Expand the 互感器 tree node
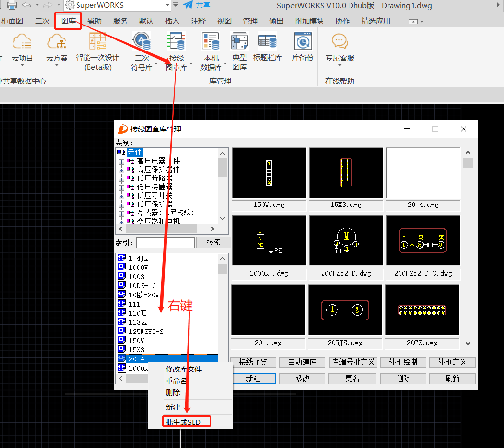The height and width of the screenshot is (448, 504). [121, 213]
